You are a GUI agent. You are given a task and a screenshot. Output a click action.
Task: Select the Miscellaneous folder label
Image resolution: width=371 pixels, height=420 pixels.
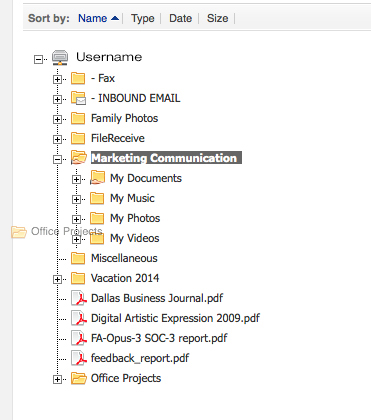point(124,258)
